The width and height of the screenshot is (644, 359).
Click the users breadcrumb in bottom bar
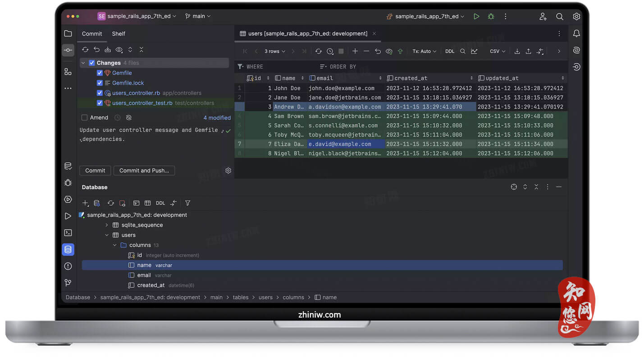tap(265, 297)
